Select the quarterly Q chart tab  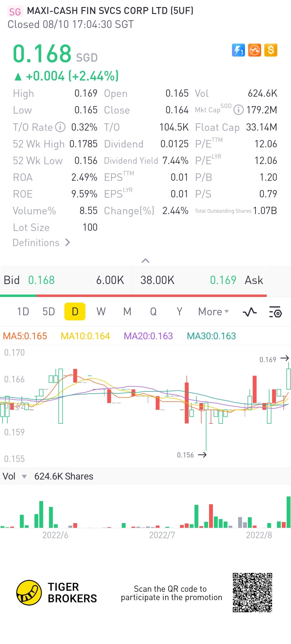pyautogui.click(x=153, y=311)
